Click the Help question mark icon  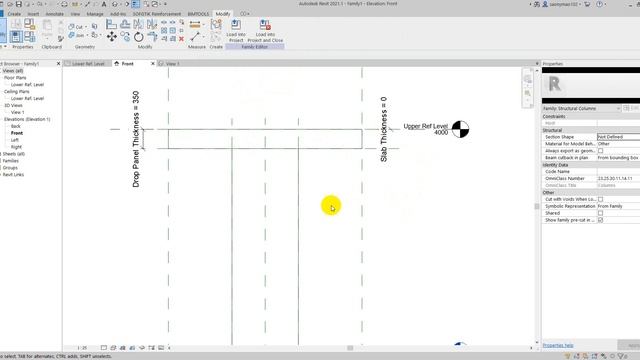[600, 4]
